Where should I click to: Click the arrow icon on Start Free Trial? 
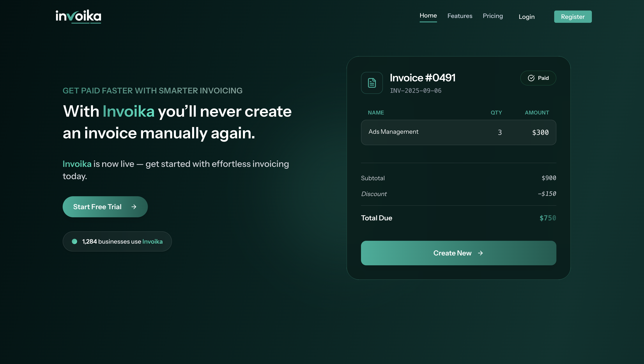(x=134, y=207)
